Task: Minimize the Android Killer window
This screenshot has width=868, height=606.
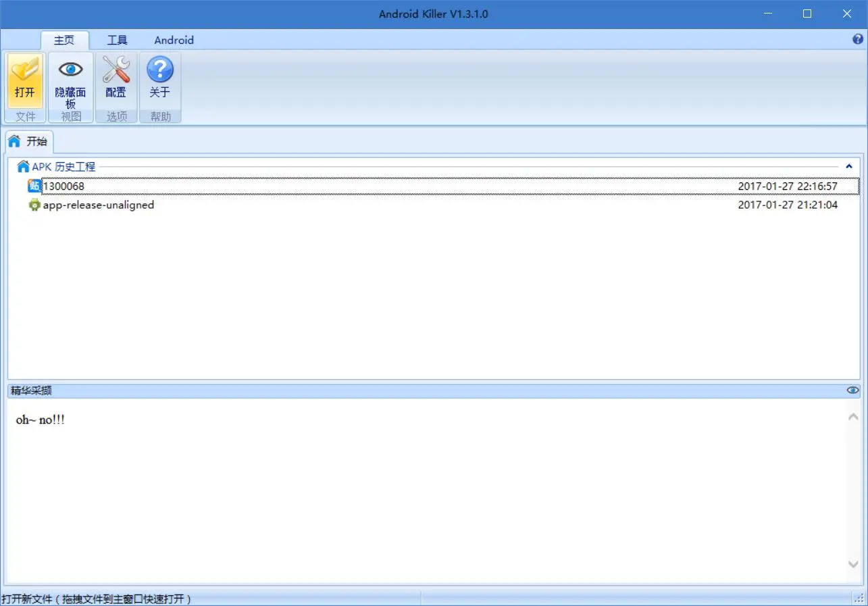Action: [x=768, y=14]
